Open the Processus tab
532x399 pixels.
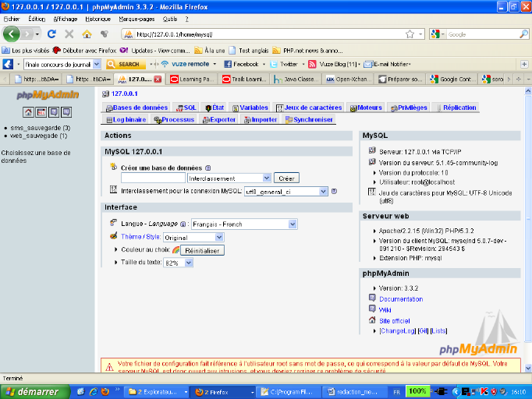point(174,119)
